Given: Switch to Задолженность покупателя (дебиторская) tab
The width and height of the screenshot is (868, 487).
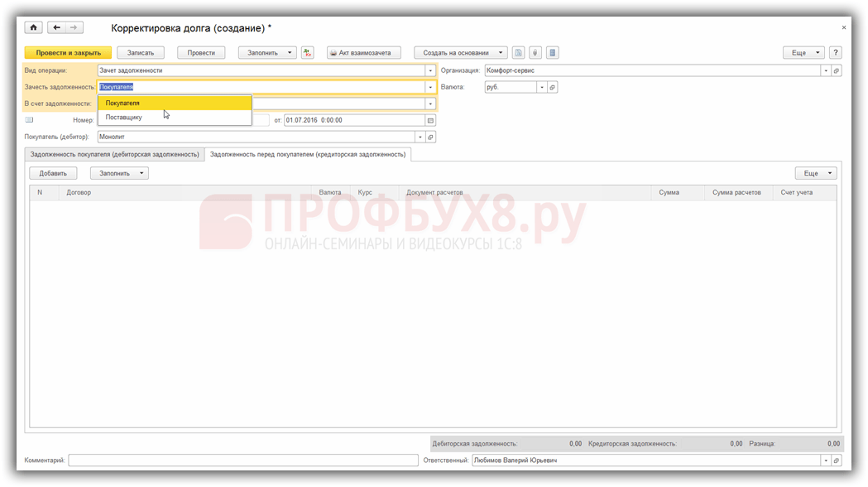Looking at the screenshot, I should (114, 155).
